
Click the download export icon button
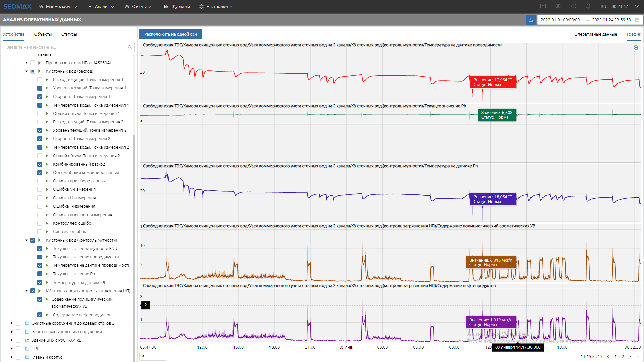tap(531, 20)
